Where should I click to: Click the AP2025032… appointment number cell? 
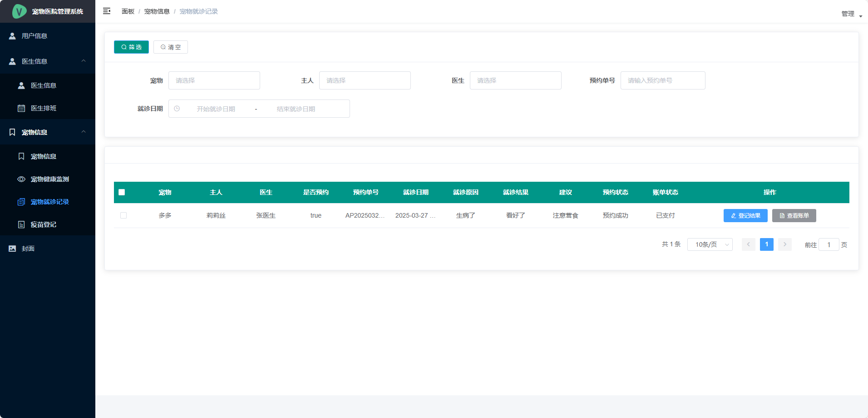click(x=365, y=215)
